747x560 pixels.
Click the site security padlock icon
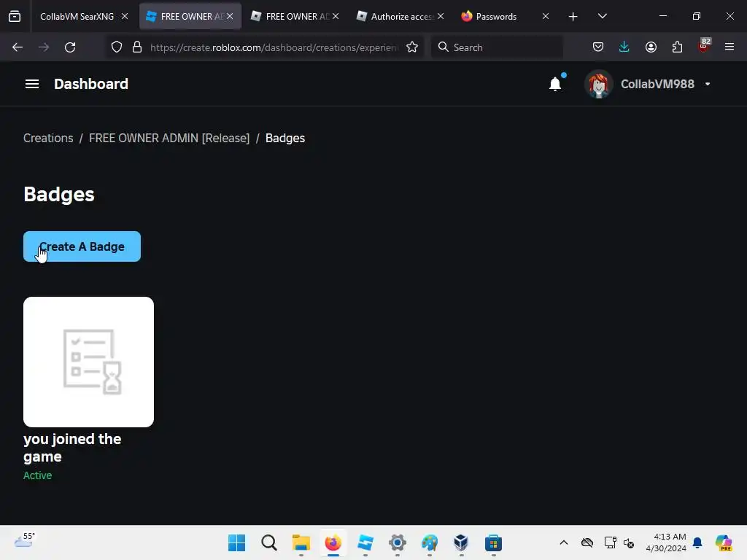pyautogui.click(x=137, y=47)
